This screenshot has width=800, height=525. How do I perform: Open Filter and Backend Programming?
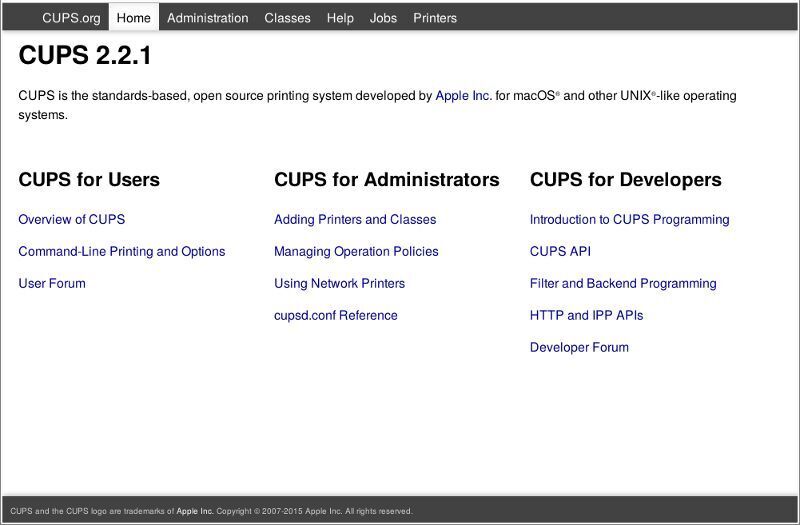(x=623, y=283)
